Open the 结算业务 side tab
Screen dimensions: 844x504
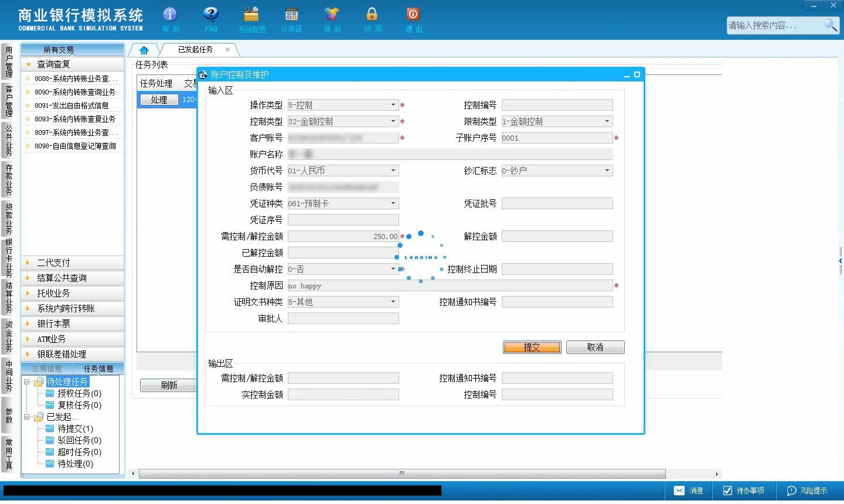click(x=9, y=298)
